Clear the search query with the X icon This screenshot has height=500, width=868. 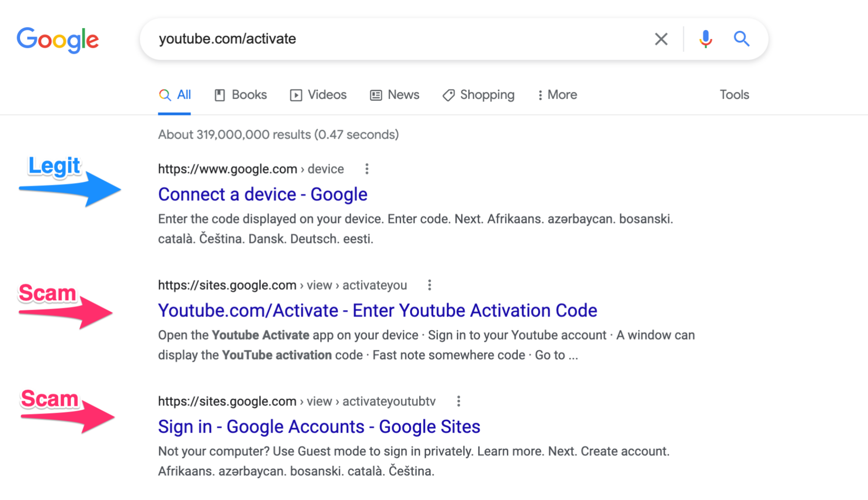[x=661, y=39]
